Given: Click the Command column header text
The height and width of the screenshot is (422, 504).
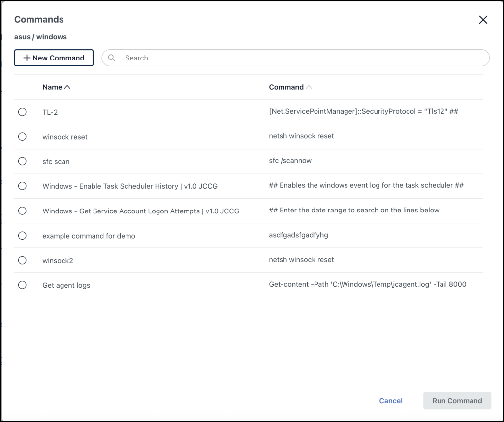Looking at the screenshot, I should coord(286,87).
